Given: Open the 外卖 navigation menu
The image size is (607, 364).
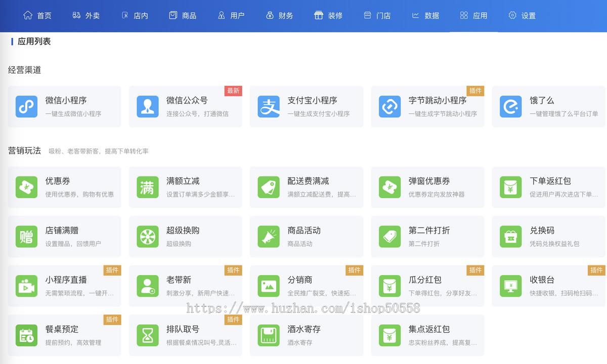Looking at the screenshot, I should pos(86,16).
